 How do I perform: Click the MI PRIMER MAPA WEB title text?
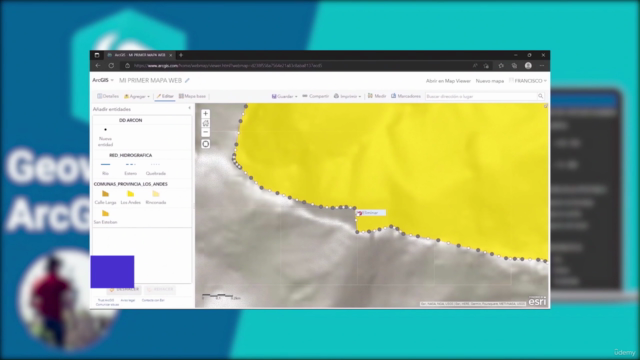pos(150,80)
